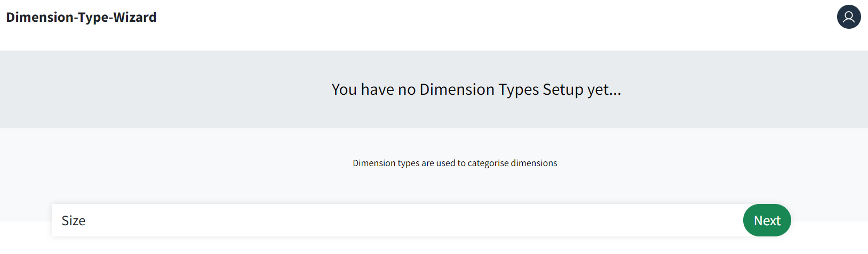Place cursor after the word Size in textbox
868x254 pixels.
tap(86, 220)
